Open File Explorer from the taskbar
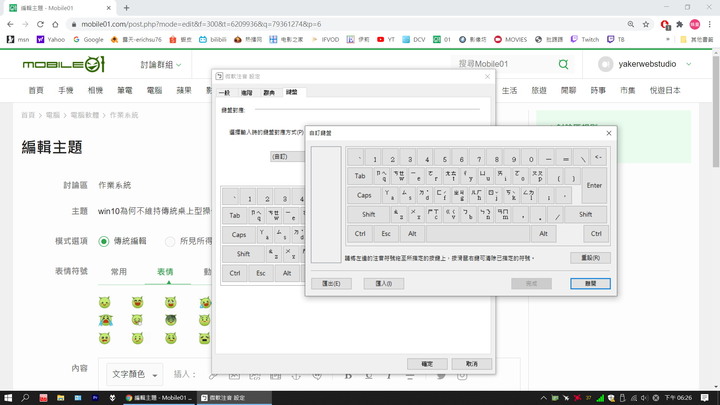Viewport: 720px width, 405px height. [x=61, y=398]
